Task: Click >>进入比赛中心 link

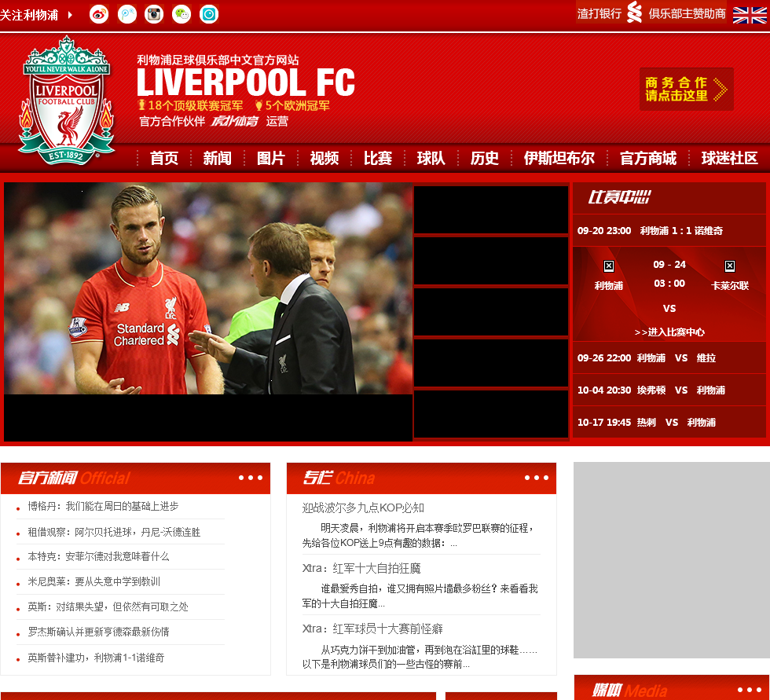Action: (669, 332)
